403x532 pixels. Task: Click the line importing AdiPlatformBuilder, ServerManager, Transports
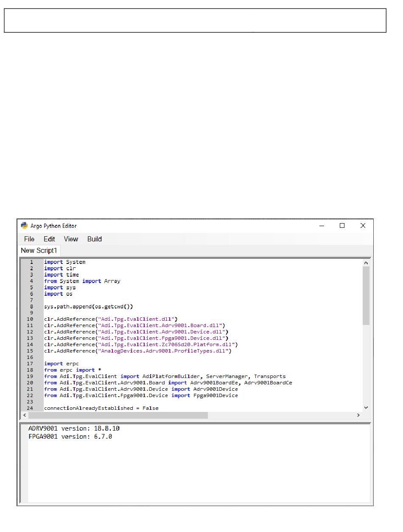(165, 376)
